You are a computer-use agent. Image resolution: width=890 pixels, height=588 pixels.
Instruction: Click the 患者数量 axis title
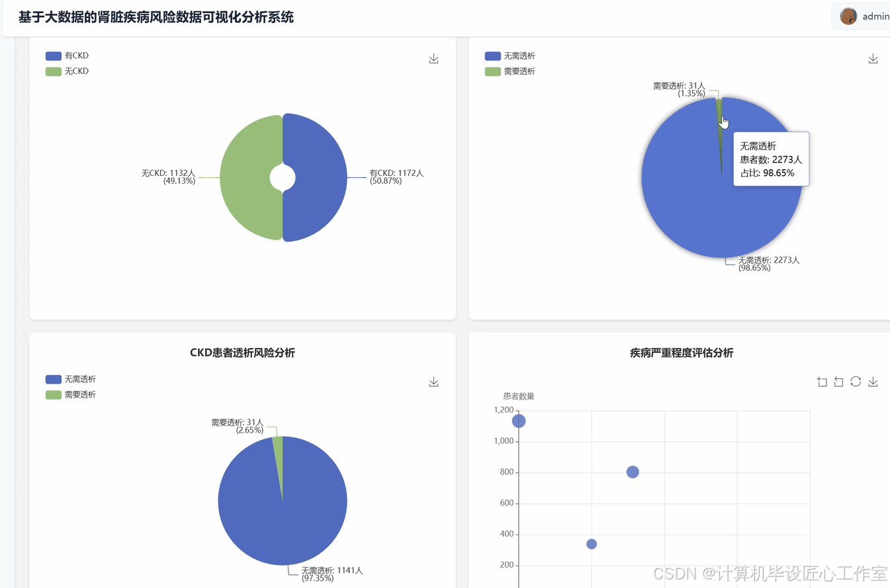[519, 396]
